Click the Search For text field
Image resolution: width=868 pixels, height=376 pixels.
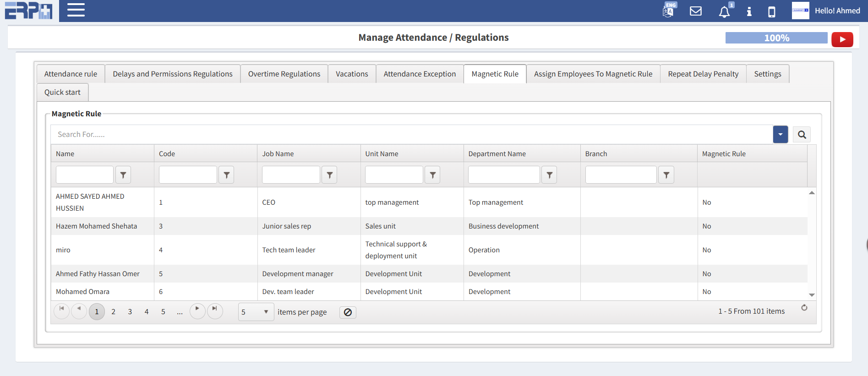411,135
